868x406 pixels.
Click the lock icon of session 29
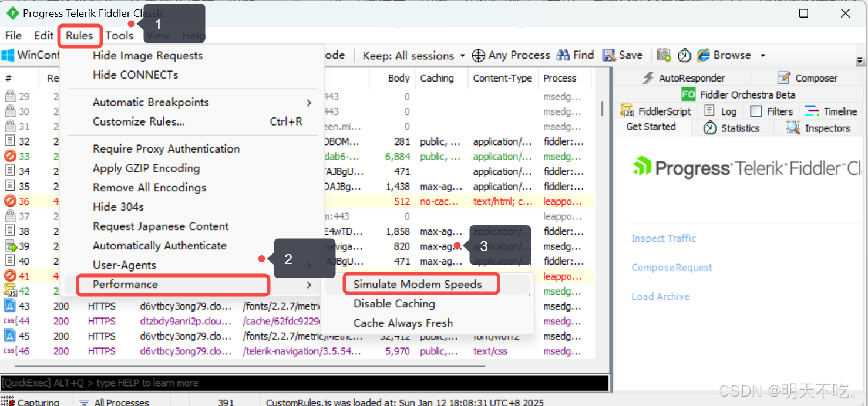tap(10, 96)
